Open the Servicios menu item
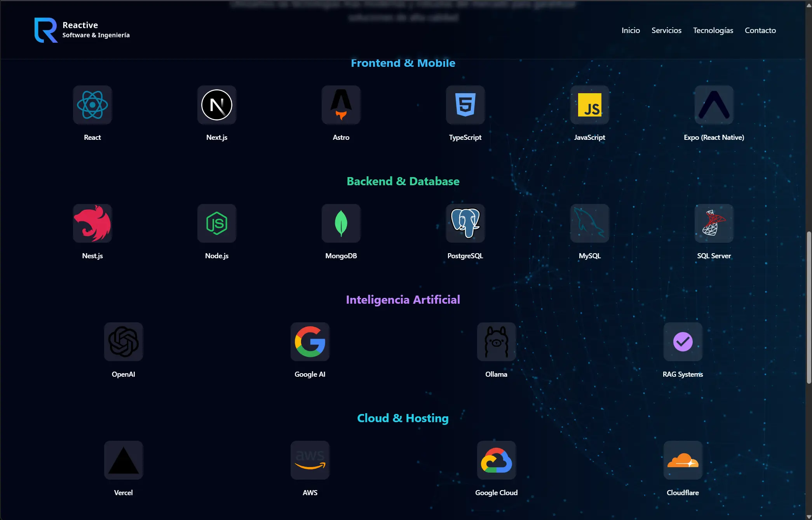This screenshot has width=812, height=520. click(666, 30)
